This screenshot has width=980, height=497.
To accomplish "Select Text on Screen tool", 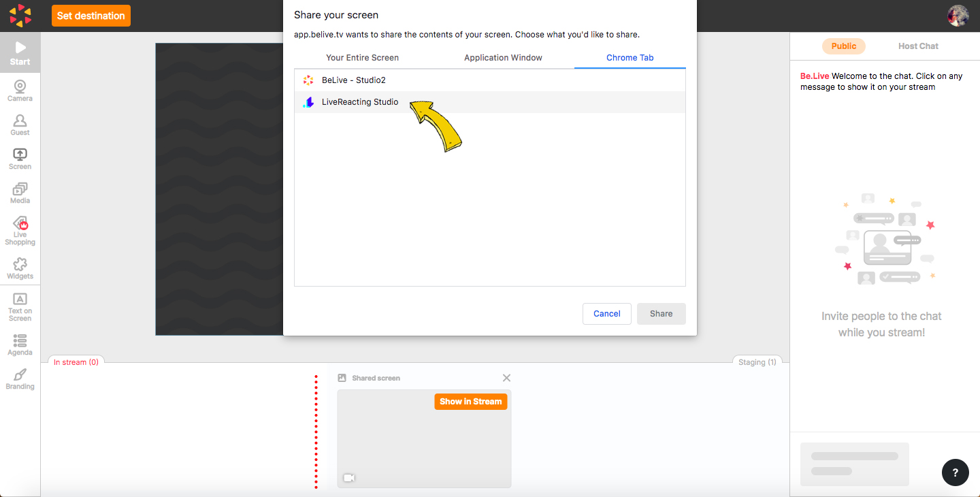I will (20, 306).
